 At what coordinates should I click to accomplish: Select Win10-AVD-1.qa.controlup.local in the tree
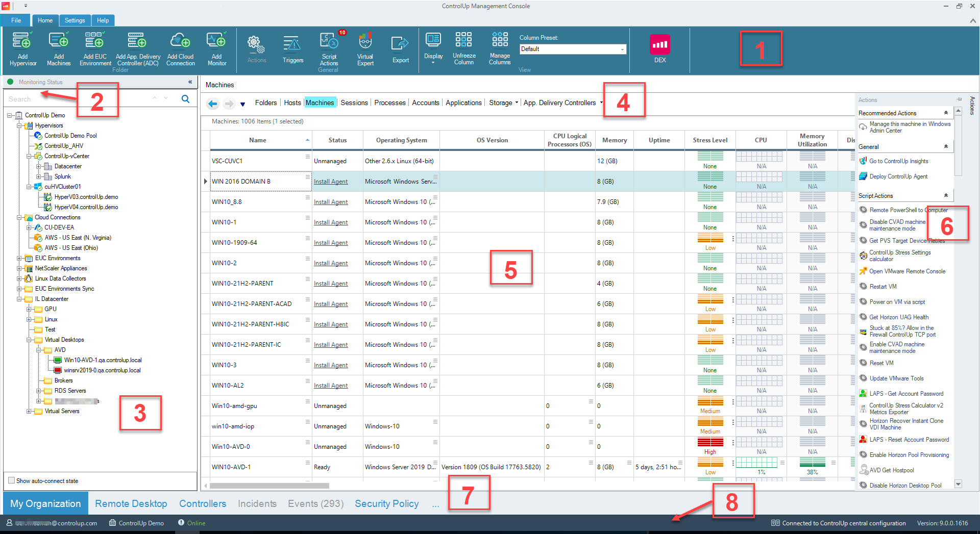pos(103,360)
